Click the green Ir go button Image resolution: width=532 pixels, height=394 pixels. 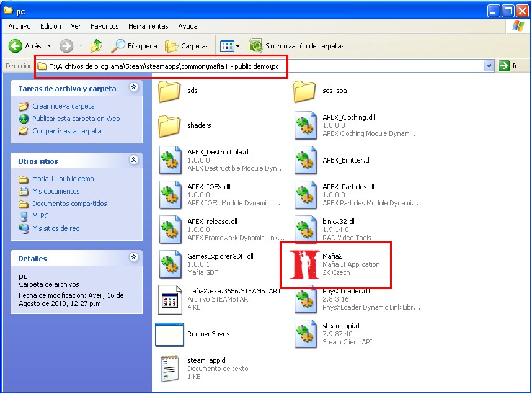point(508,66)
